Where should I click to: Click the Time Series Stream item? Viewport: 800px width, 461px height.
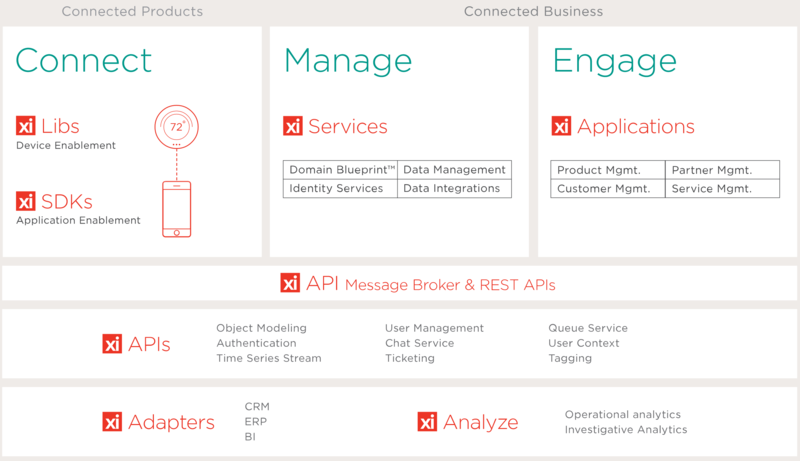pos(269,358)
